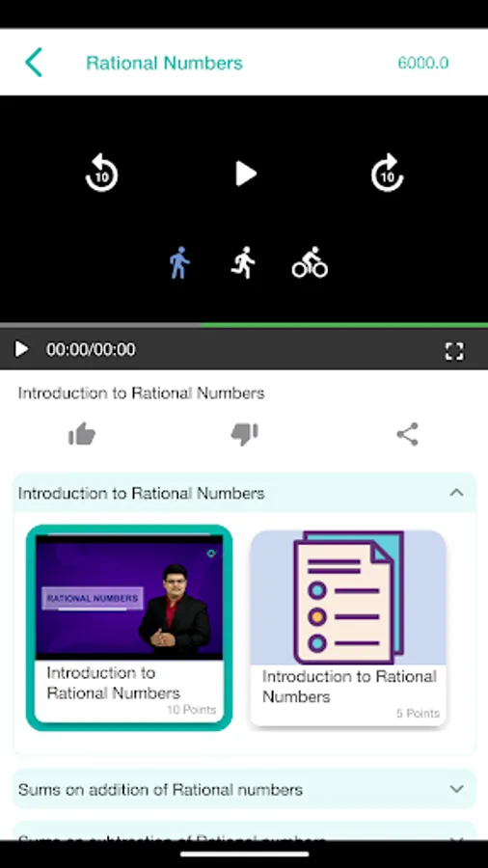Dislike the video with thumbs down

245,434
